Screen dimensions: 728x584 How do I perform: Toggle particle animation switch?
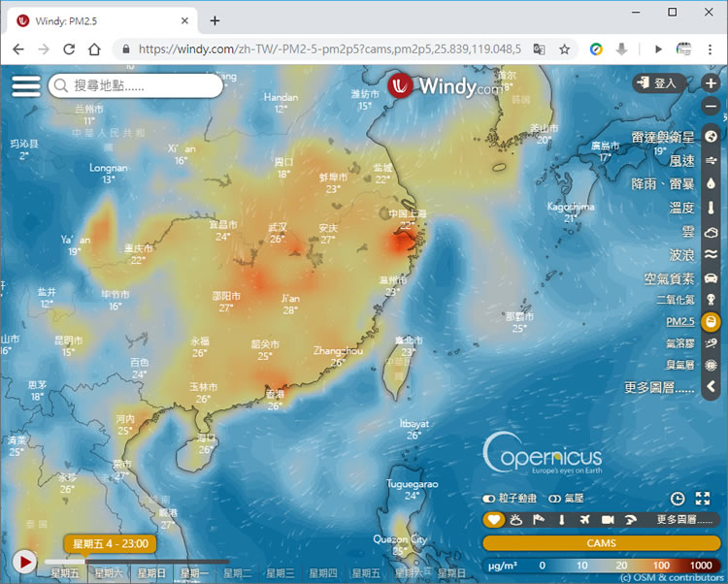[489, 499]
